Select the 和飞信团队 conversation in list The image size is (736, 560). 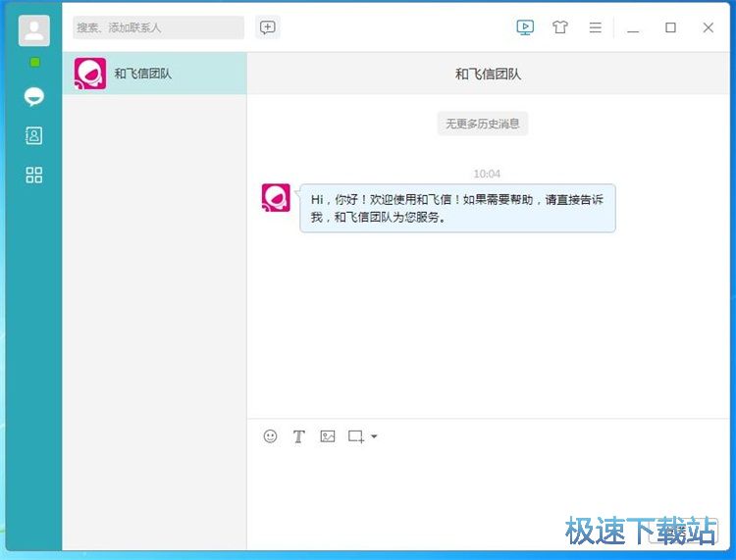point(154,74)
